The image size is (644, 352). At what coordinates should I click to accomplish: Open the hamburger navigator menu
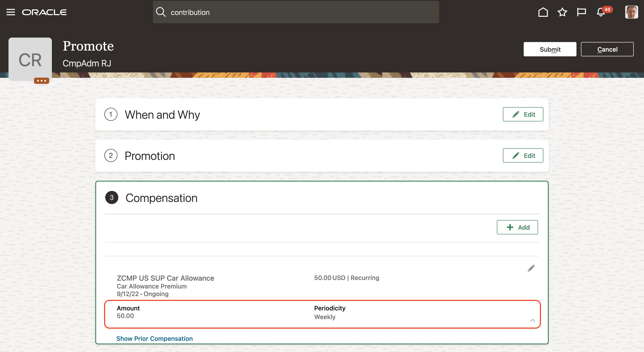click(11, 12)
